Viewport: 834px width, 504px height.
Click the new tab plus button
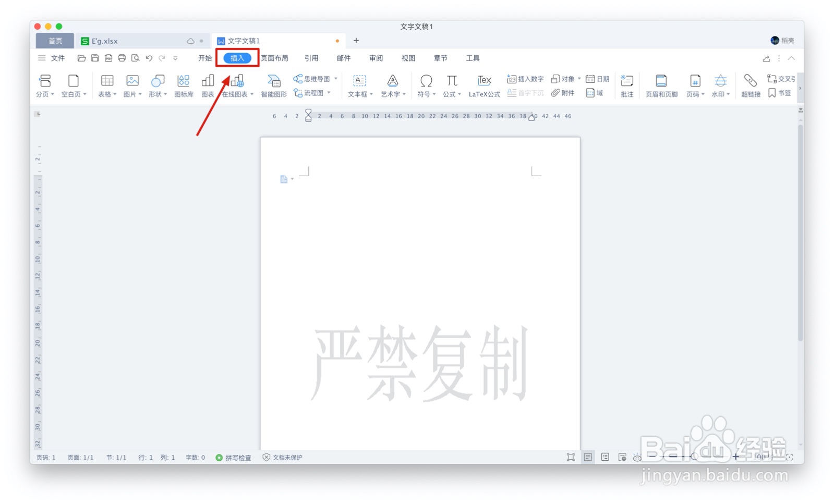point(356,40)
